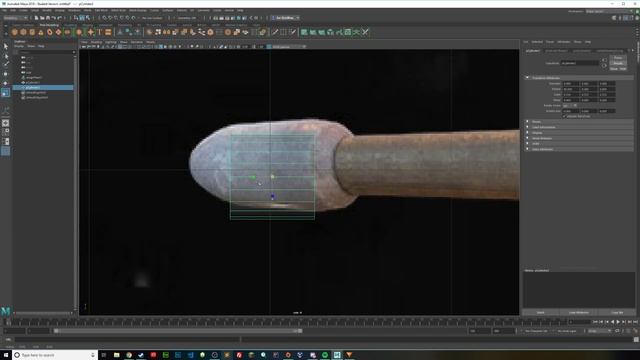The image size is (640, 360).
Task: Click the Redo icon in status line
Action: pos(59,18)
